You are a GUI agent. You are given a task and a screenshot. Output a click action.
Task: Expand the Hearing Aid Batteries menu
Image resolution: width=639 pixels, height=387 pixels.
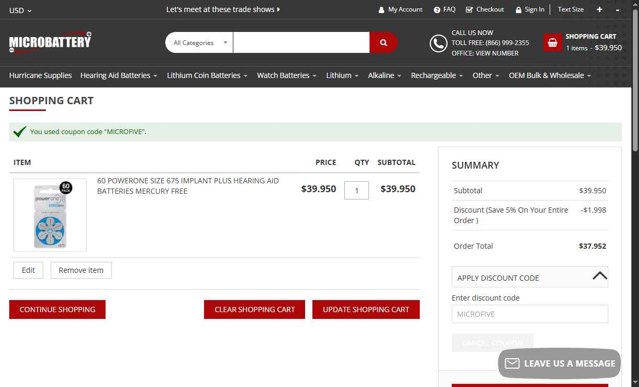[x=119, y=75]
